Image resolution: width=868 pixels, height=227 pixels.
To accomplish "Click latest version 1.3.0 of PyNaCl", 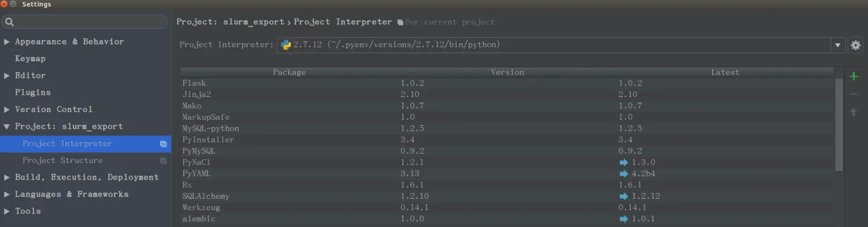I will (x=643, y=162).
